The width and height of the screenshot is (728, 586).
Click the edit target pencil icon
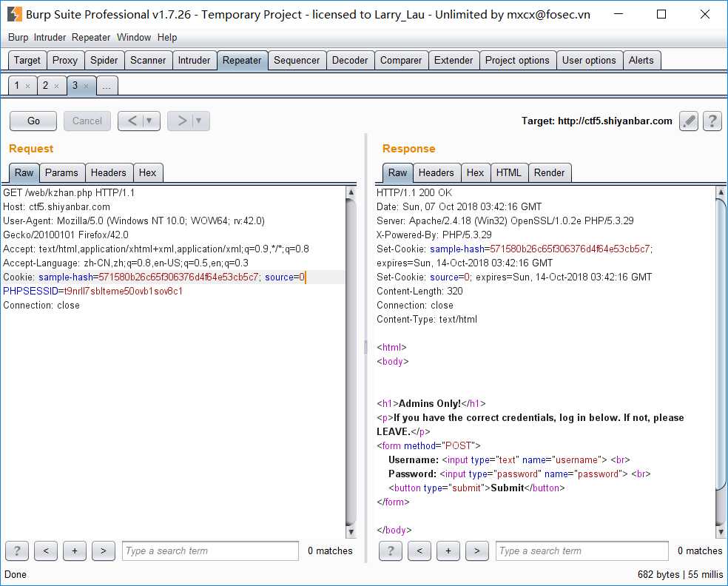pyautogui.click(x=689, y=121)
